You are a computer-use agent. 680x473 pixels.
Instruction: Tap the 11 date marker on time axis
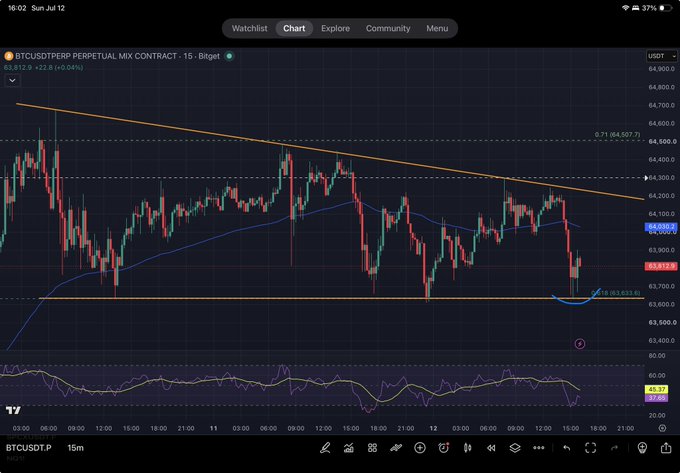[213, 428]
